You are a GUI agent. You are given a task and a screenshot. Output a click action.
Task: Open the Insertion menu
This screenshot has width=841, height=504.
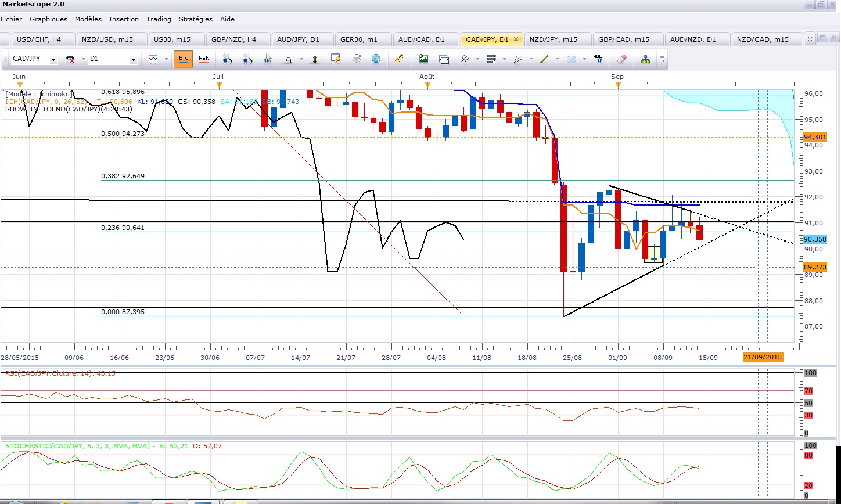point(124,19)
